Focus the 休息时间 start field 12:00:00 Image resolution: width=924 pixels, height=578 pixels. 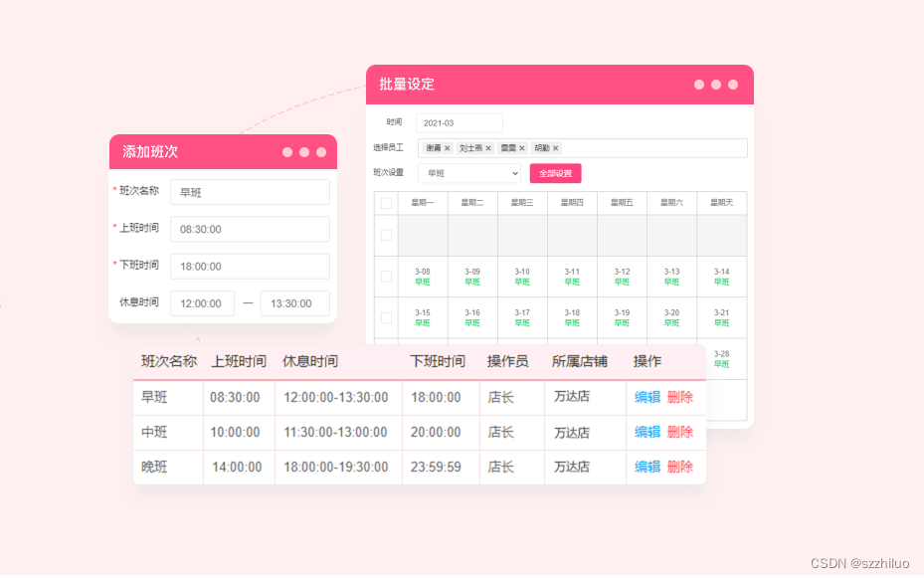click(x=202, y=303)
